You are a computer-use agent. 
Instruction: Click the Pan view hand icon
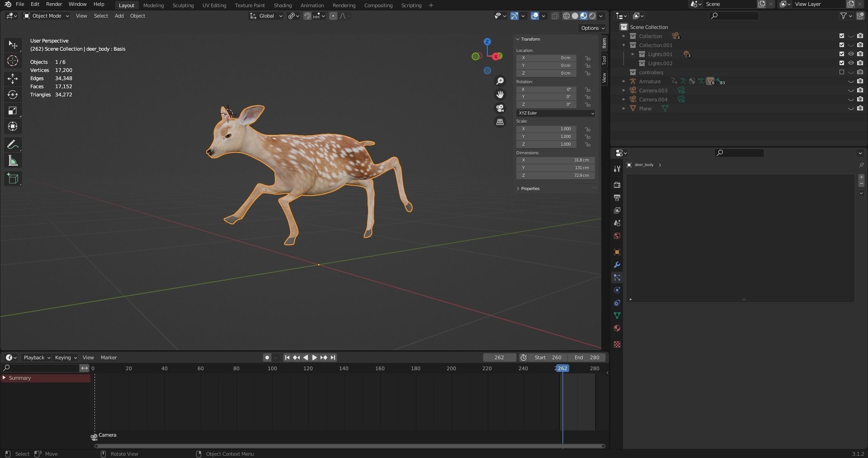point(500,95)
